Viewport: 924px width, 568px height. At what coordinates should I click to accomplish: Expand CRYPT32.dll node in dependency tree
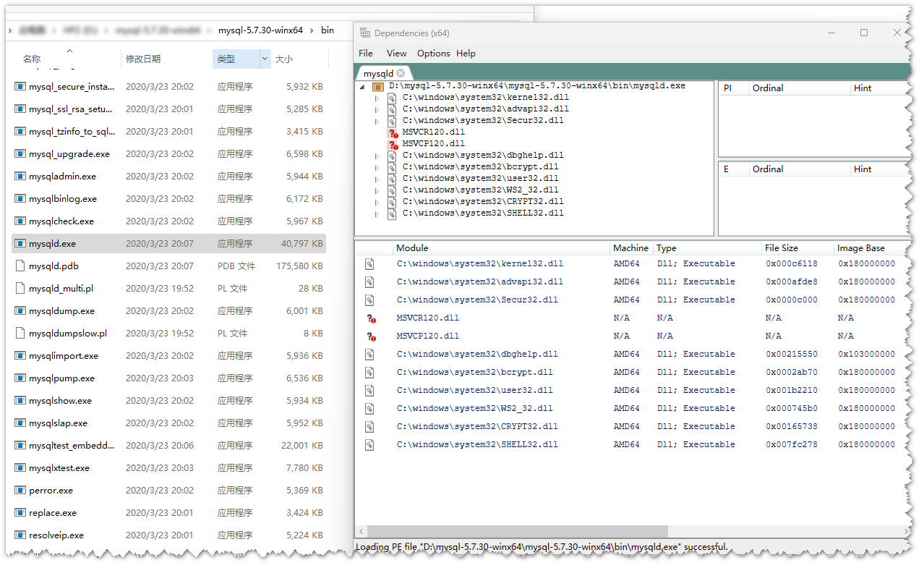tap(377, 202)
